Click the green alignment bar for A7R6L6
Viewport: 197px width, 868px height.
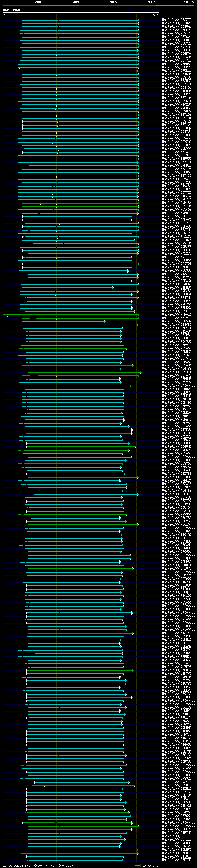[x=71, y=315]
